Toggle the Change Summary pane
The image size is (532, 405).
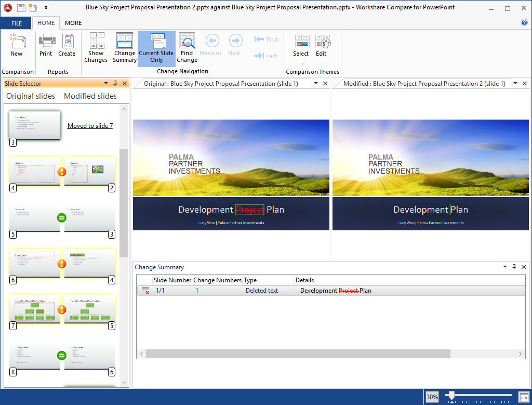pyautogui.click(x=125, y=48)
